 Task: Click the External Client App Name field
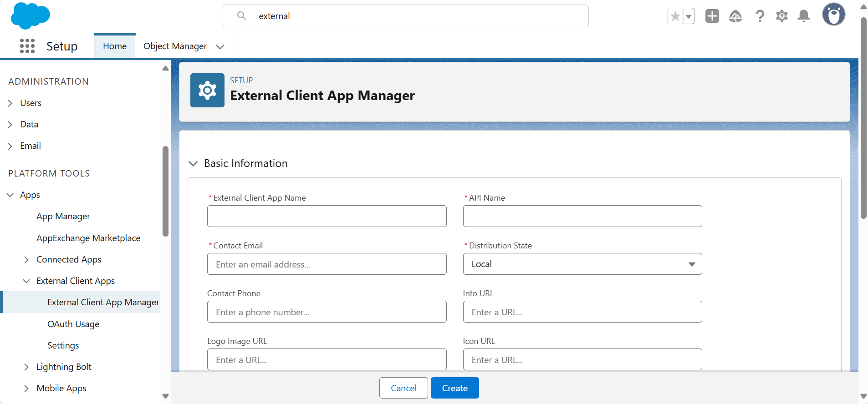(327, 216)
